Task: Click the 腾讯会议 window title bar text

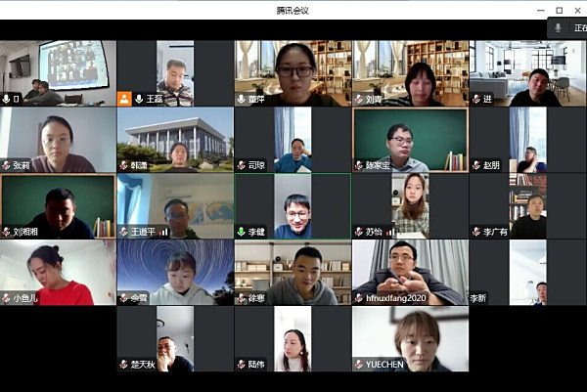Action: coord(293,11)
